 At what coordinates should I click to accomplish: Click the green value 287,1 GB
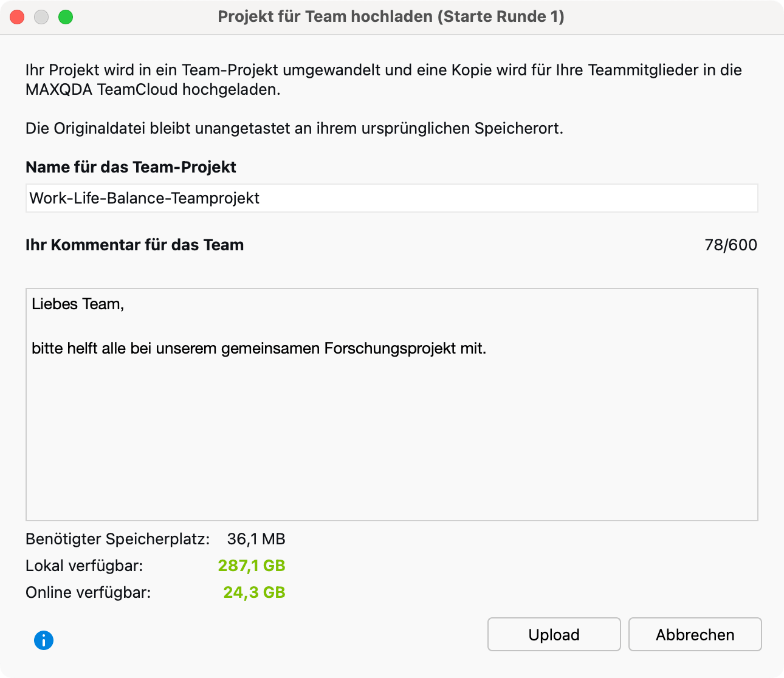coord(252,566)
